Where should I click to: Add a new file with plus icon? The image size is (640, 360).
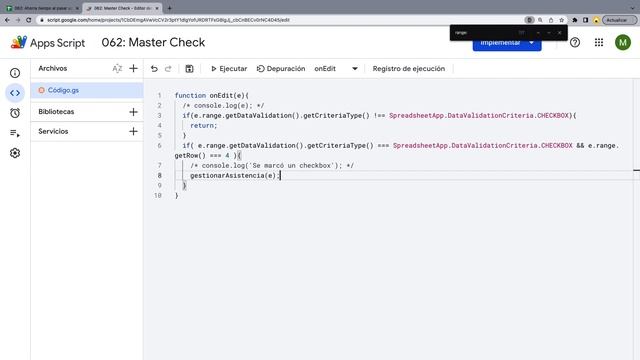133,69
